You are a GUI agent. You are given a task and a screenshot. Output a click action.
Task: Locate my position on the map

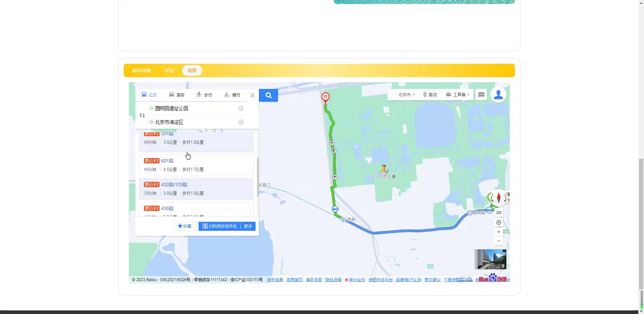pyautogui.click(x=499, y=222)
